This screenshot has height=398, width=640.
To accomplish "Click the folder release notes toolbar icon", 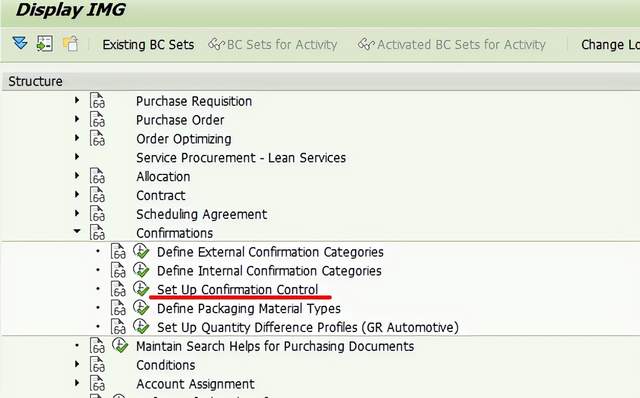I will tap(71, 43).
